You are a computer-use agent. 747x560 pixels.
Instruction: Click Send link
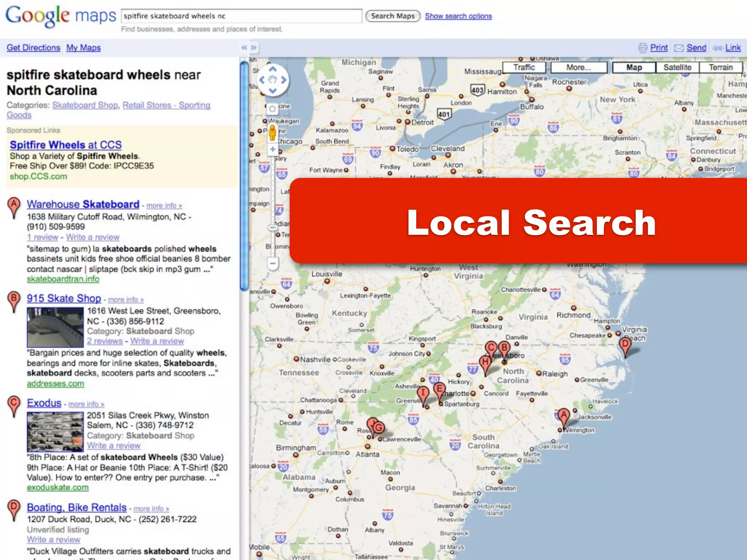point(696,48)
